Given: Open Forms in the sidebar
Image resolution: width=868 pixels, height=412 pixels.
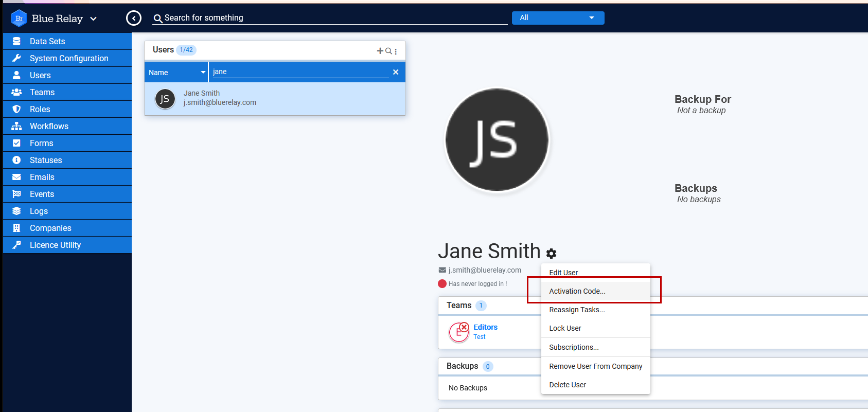Looking at the screenshot, I should click(x=67, y=143).
